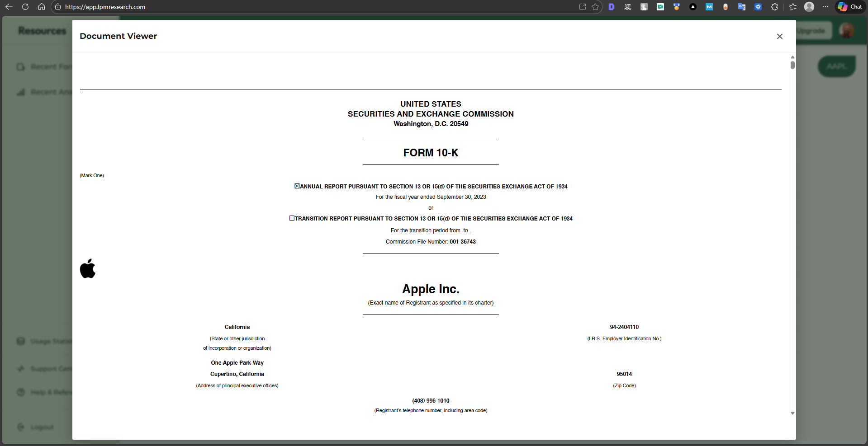This screenshot has height=446, width=868.
Task: Click the document scrollbar down arrow
Action: (x=792, y=413)
